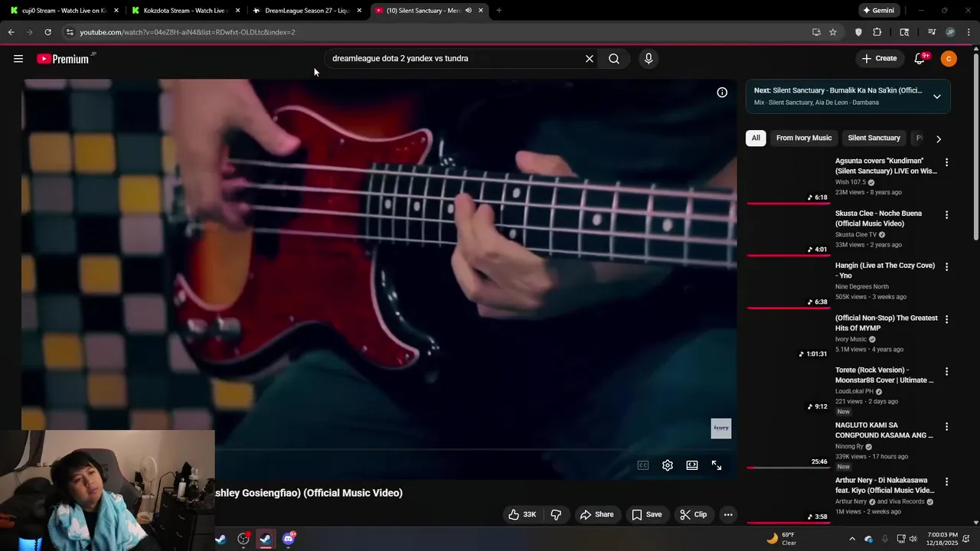Open Discord from the taskbar
980x551 pixels.
(x=289, y=539)
